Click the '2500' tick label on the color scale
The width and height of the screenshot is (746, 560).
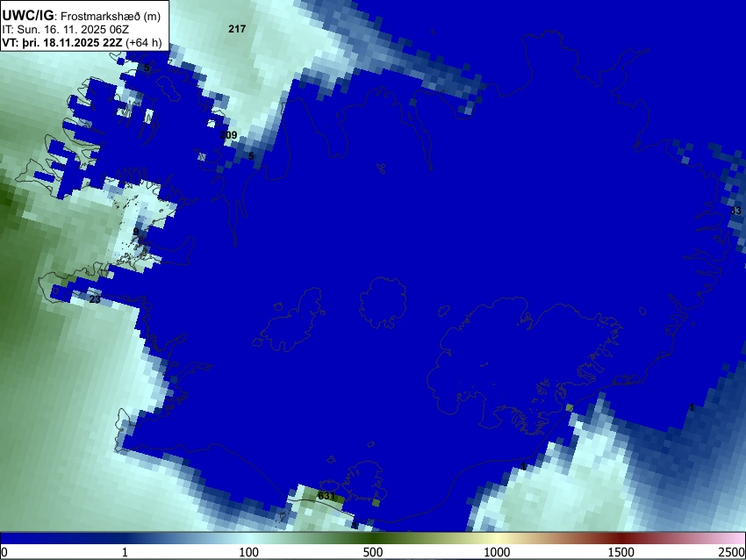pyautogui.click(x=732, y=552)
